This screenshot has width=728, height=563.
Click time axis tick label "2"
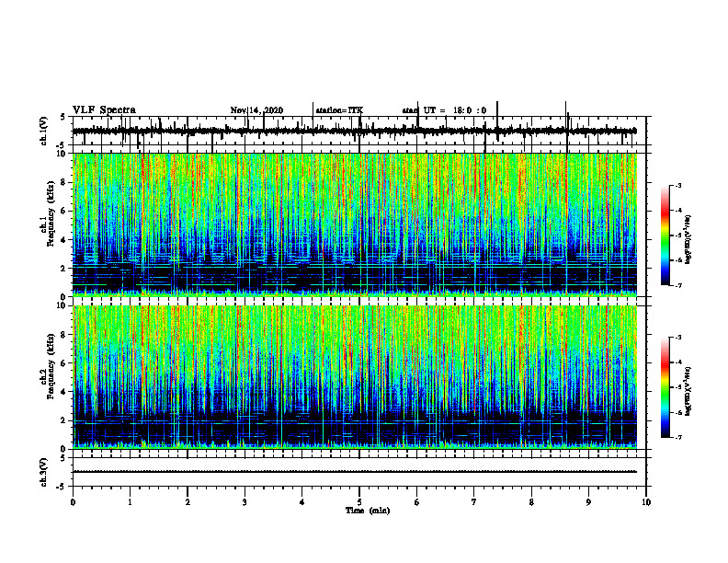[x=188, y=502]
